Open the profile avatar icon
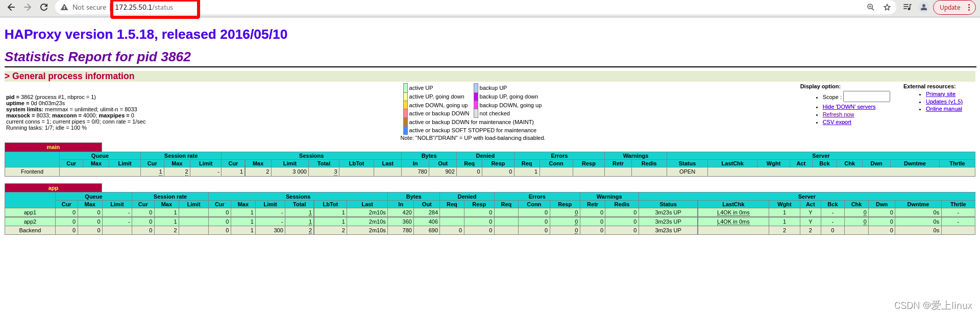The width and height of the screenshot is (980, 315). [x=924, y=7]
